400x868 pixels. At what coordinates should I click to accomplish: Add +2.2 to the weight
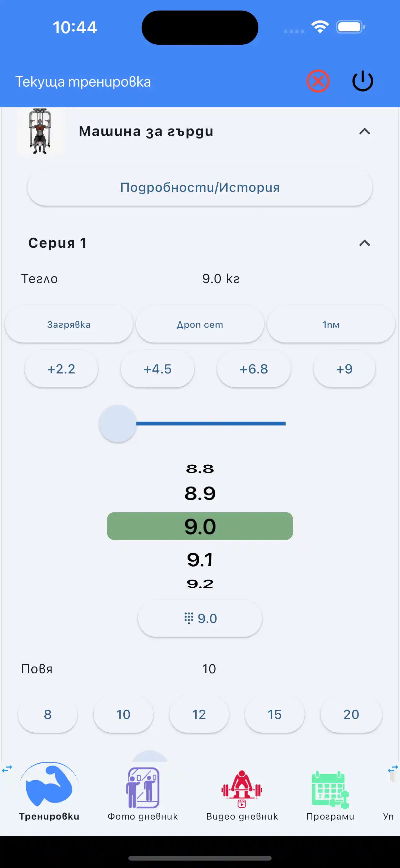coord(61,369)
